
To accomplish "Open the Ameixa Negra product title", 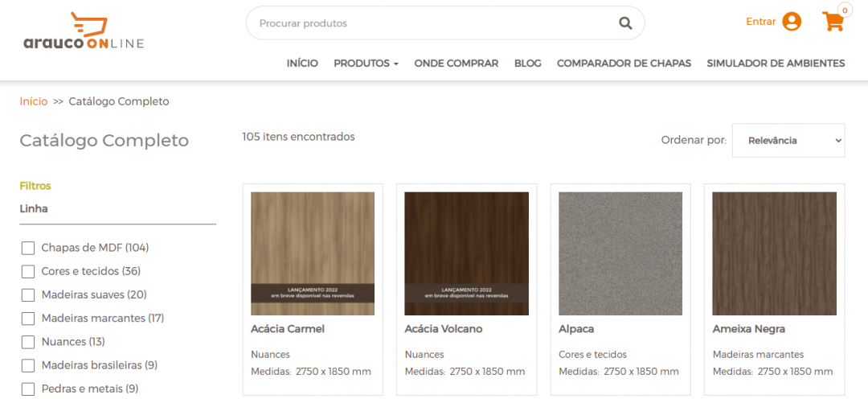I will (x=748, y=329).
